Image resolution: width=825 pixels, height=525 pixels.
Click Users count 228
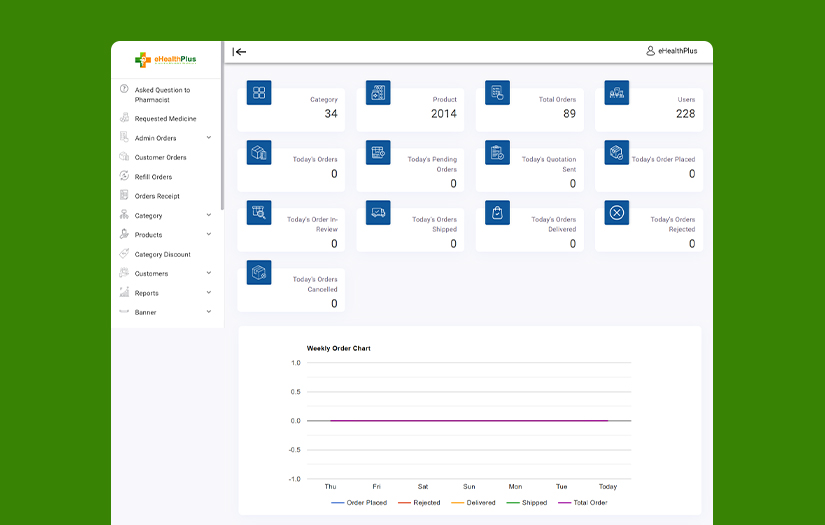(686, 114)
